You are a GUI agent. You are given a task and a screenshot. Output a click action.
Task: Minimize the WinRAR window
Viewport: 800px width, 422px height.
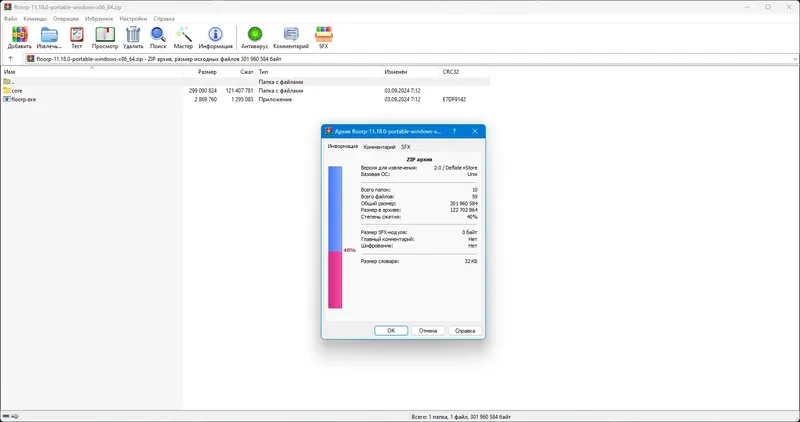tap(746, 7)
